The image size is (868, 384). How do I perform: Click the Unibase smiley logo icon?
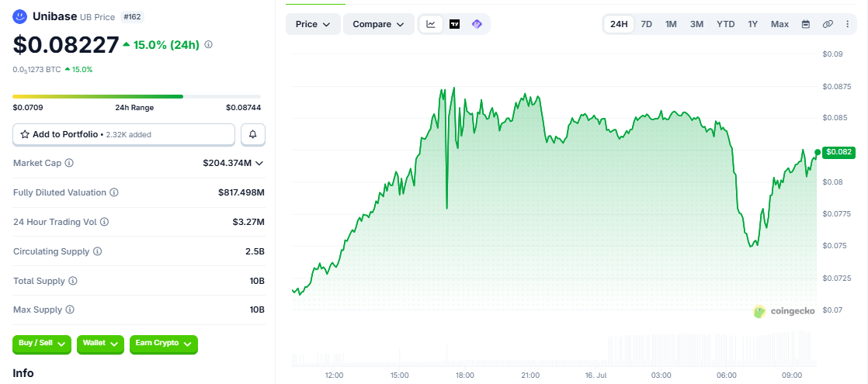pyautogui.click(x=20, y=16)
